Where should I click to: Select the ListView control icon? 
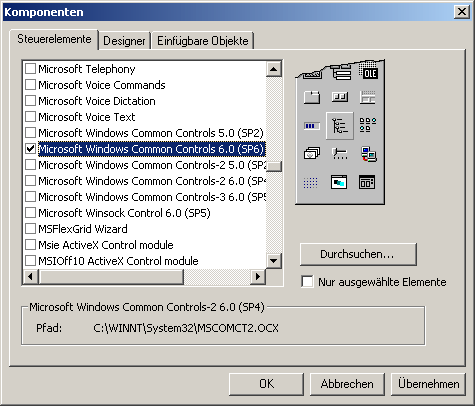coord(368,125)
